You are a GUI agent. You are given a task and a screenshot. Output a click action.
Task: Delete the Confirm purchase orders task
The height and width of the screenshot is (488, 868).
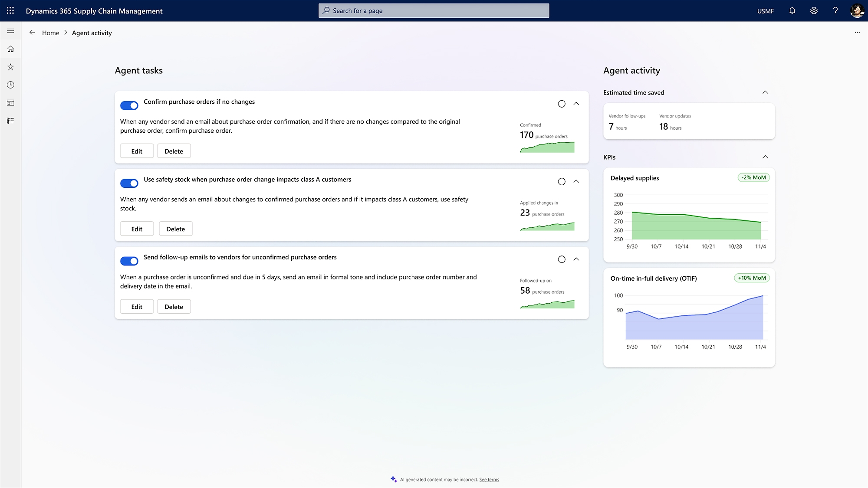174,151
